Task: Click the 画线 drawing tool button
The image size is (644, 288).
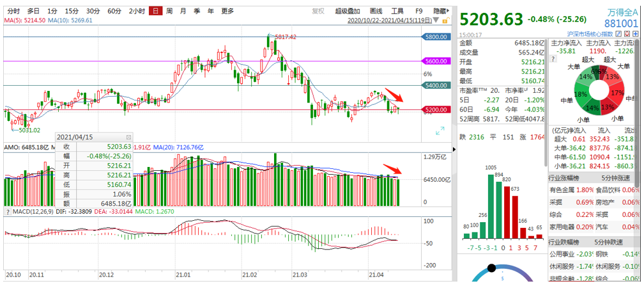Action: point(376,11)
